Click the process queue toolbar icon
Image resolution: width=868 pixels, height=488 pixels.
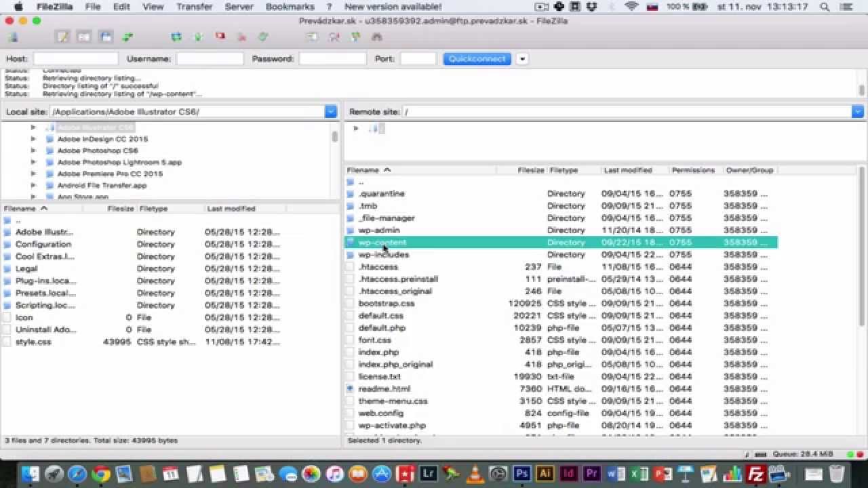(198, 37)
